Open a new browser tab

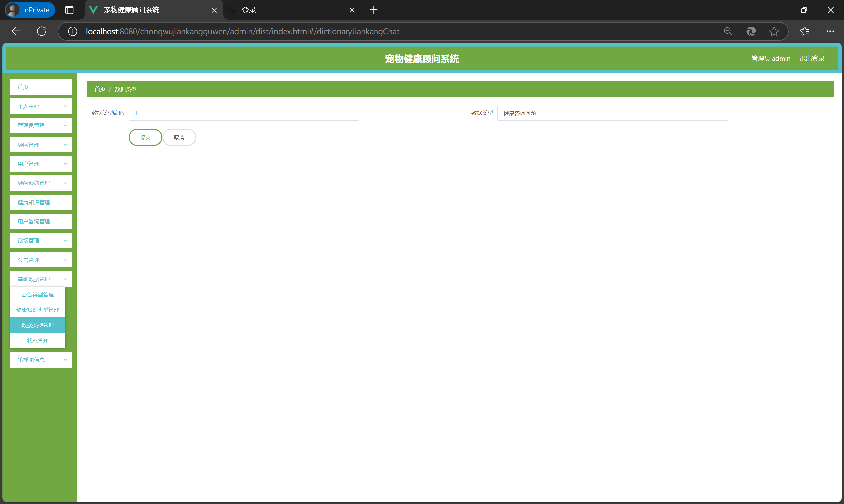(x=373, y=10)
